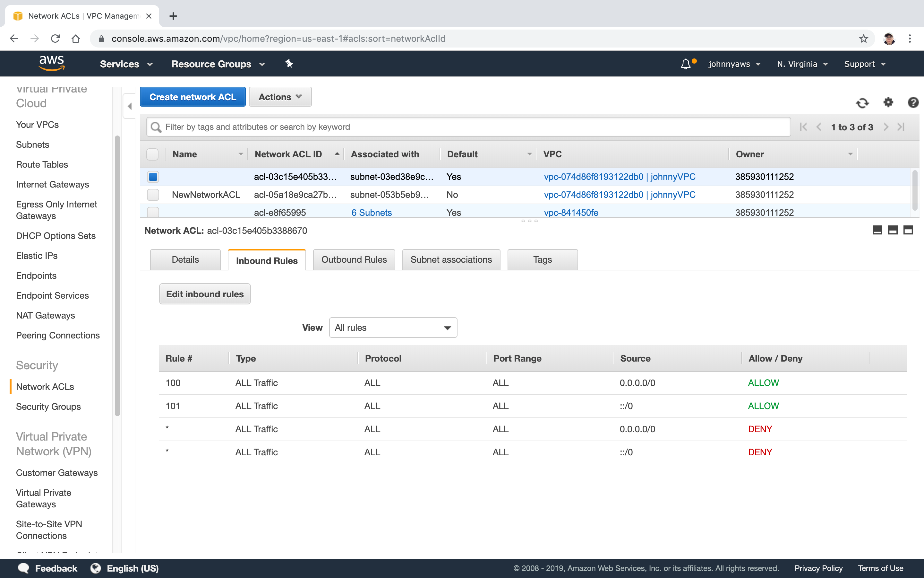Click the browser home icon
This screenshot has width=924, height=578.
[x=76, y=39]
